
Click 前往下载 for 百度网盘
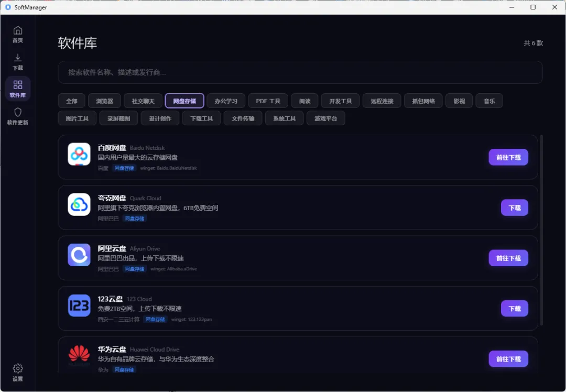point(508,157)
